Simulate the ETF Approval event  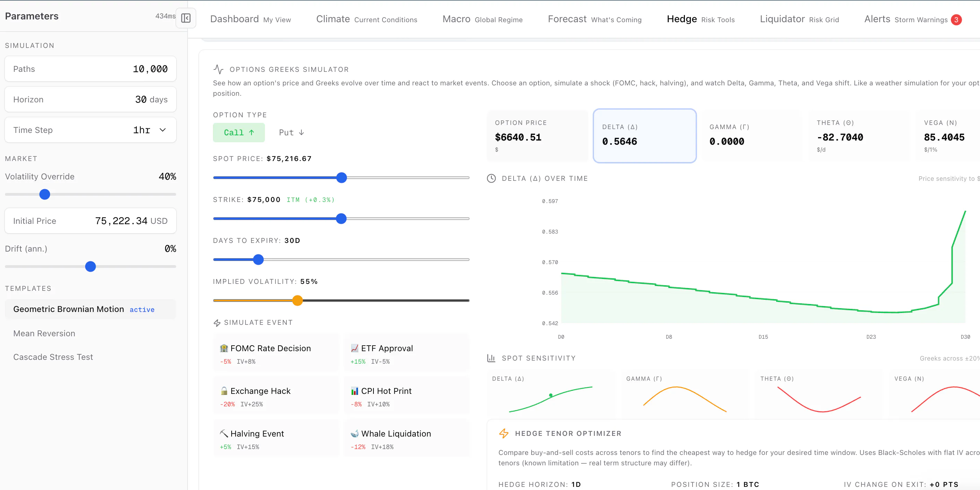pos(407,353)
